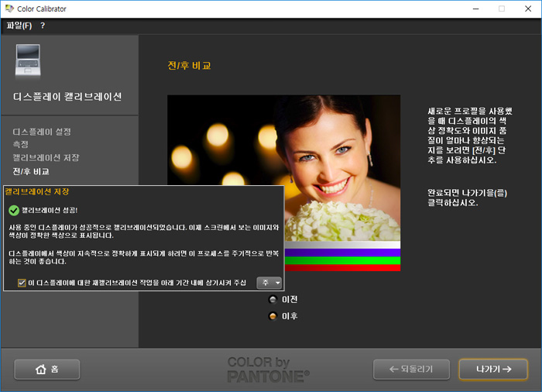Go to home with the 홈 button
542x392 pixels.
click(x=46, y=370)
